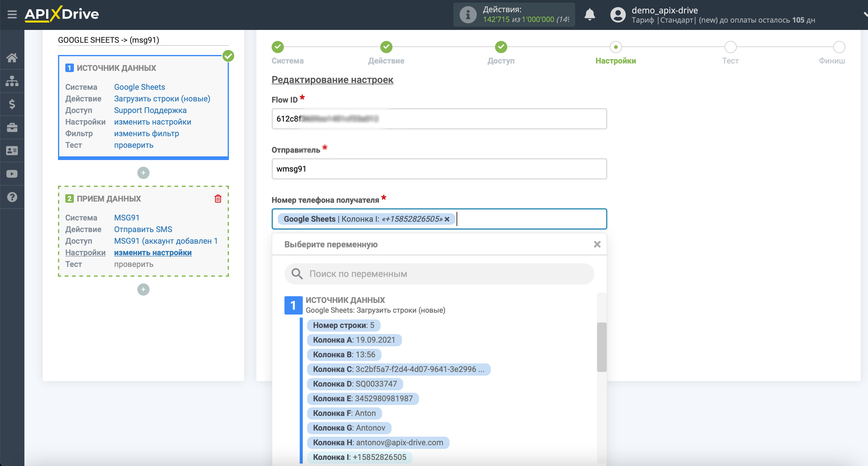Click the search magnifier icon

click(x=297, y=274)
